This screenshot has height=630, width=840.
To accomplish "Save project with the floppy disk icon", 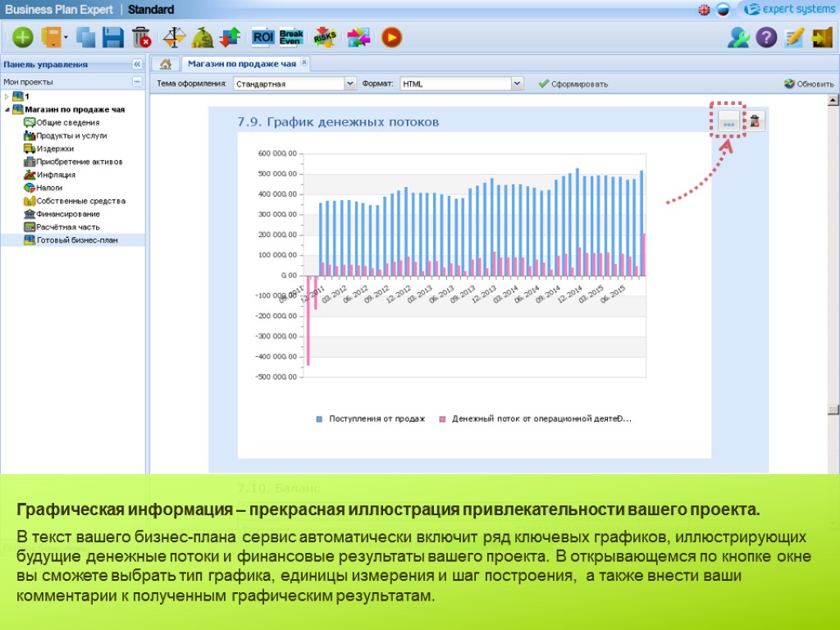I will 113,38.
